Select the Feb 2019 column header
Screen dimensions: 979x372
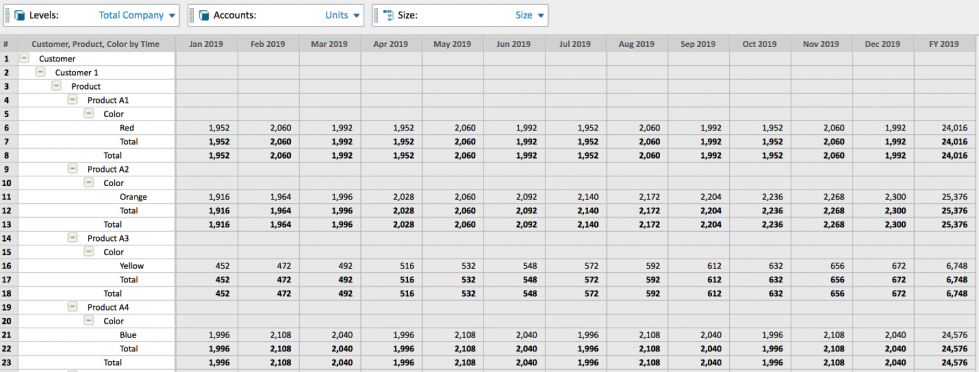coord(268,44)
